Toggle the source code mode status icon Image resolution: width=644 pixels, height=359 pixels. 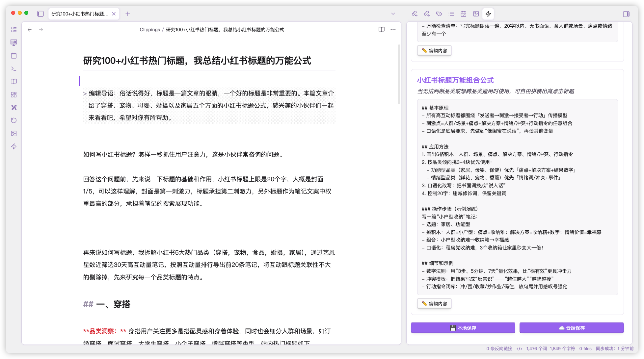520,348
